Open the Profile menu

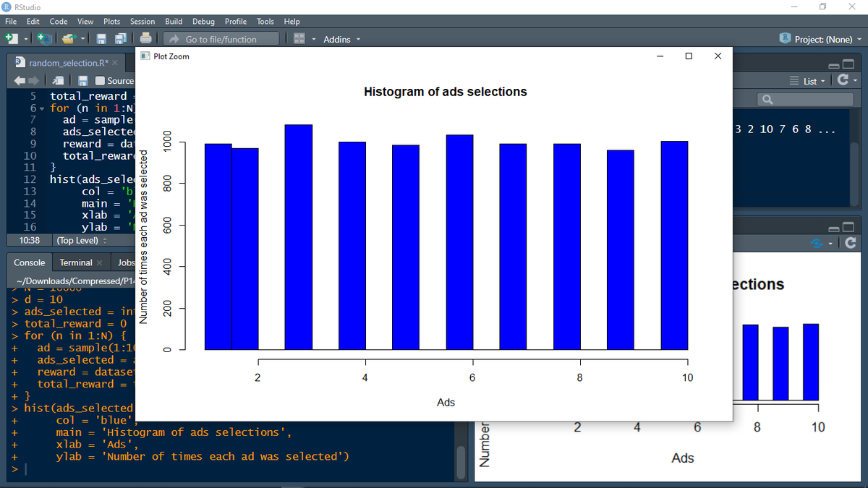pos(236,22)
